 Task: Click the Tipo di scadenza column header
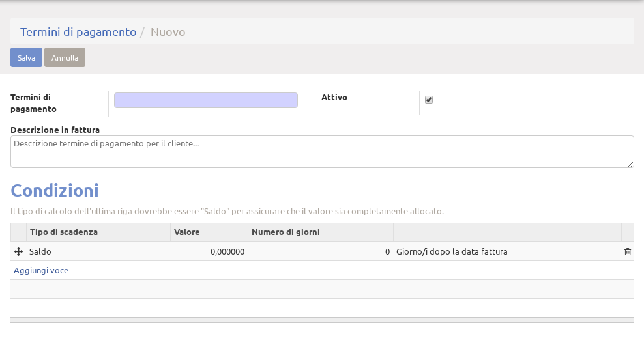tap(98, 232)
